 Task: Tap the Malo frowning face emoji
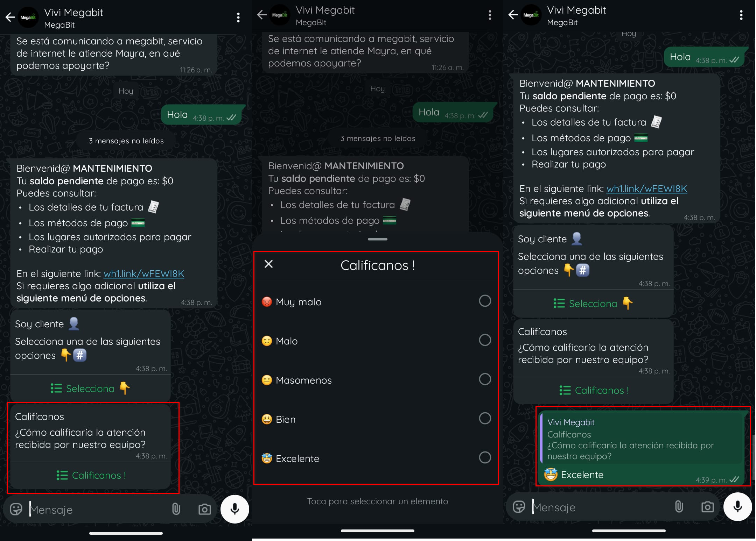pyautogui.click(x=267, y=341)
